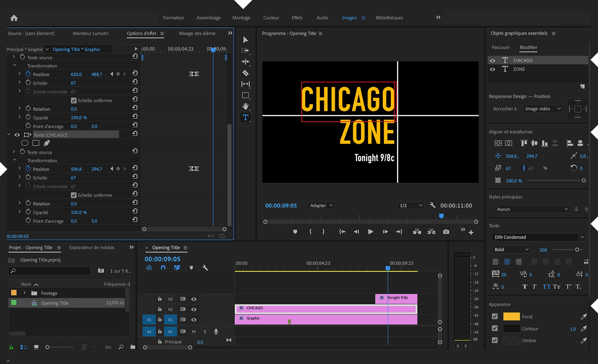Select the Type tool
598x364 pixels.
point(246,117)
